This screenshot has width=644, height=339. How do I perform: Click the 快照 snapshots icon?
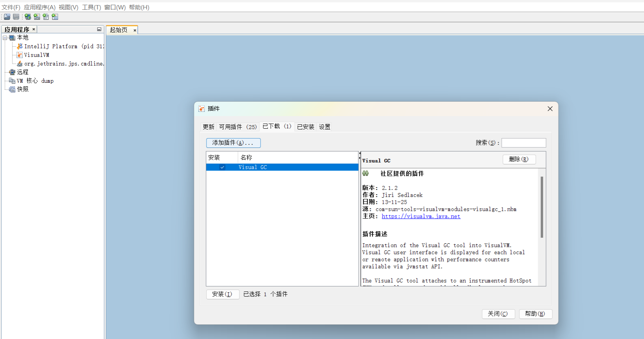coord(12,89)
